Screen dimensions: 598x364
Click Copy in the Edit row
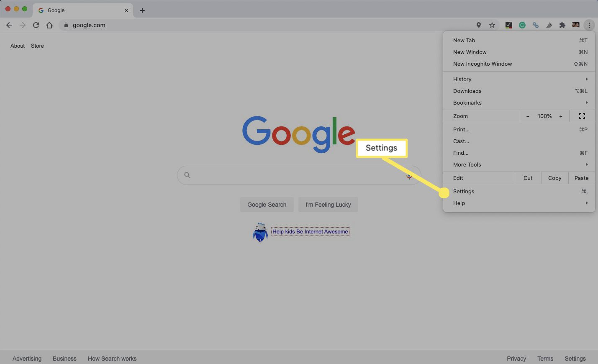tap(555, 178)
